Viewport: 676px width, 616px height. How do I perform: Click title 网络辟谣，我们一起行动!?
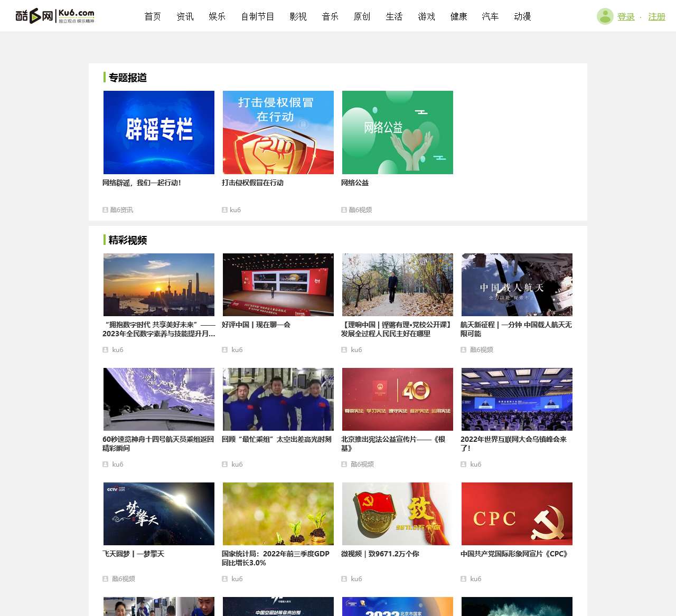point(142,183)
